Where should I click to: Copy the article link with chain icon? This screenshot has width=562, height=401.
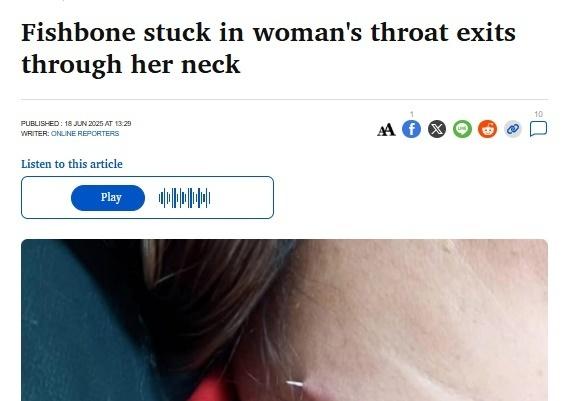[x=513, y=129]
